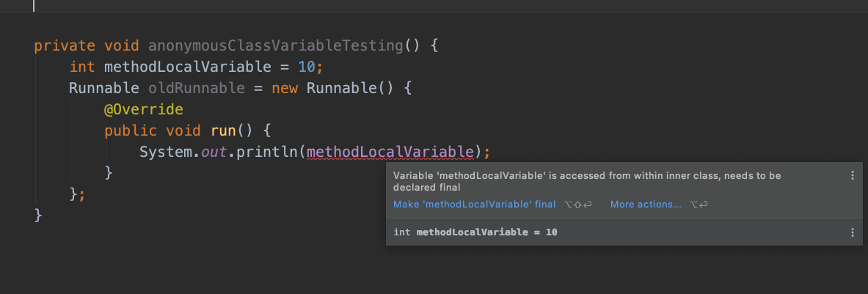The height and width of the screenshot is (294, 868).
Task: Click the @Override annotation
Action: point(143,109)
